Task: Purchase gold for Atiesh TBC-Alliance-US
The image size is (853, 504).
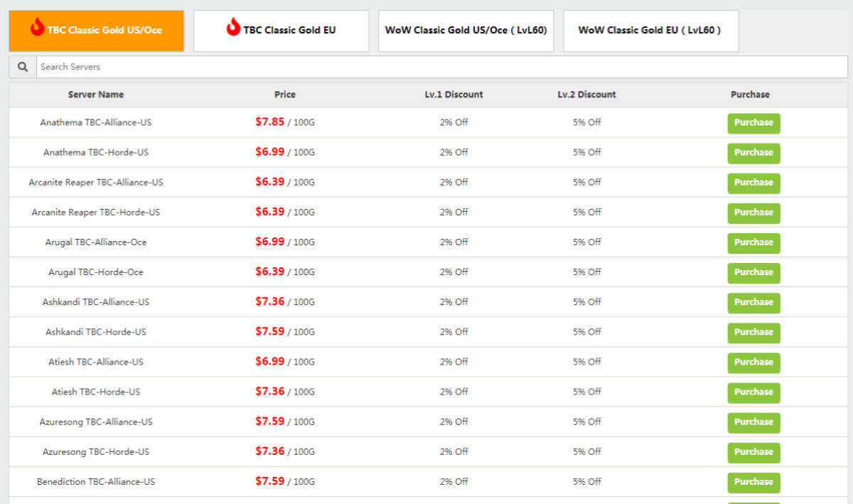Action: point(753,362)
